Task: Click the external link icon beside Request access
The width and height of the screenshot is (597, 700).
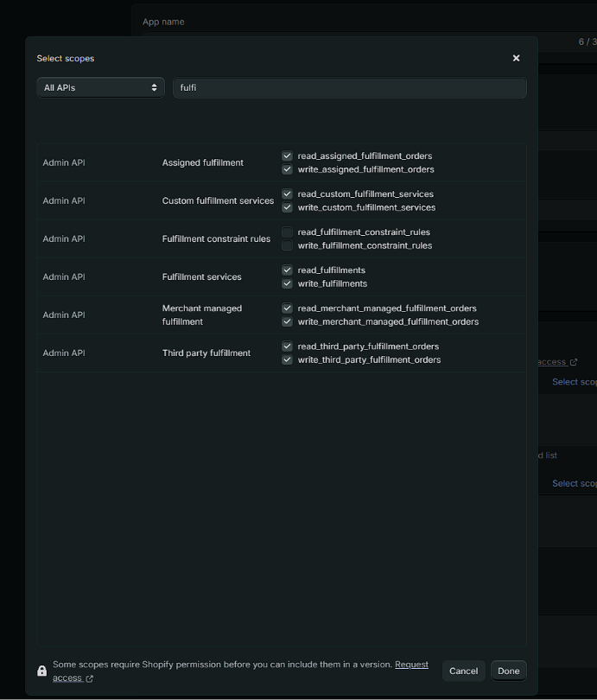Action: point(88,678)
